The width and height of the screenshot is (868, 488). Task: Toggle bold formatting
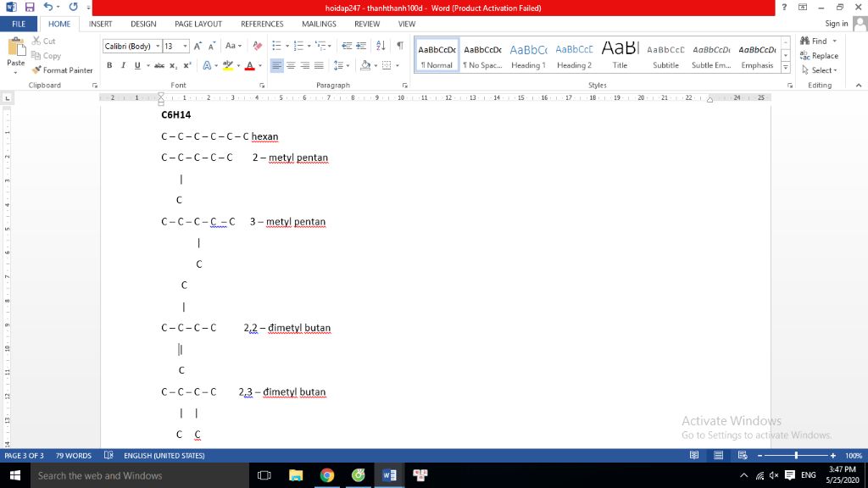[x=109, y=65]
